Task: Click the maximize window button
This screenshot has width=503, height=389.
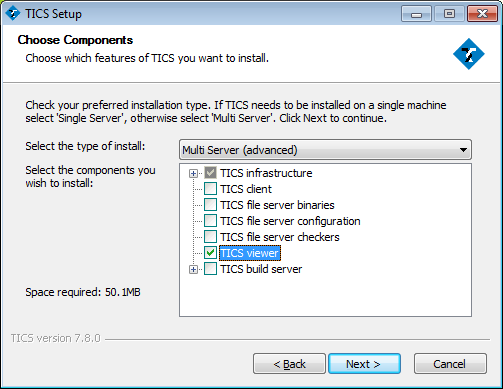Action: pos(449,14)
